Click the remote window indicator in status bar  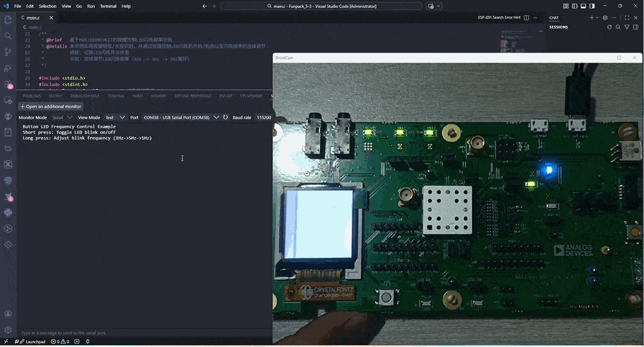click(6, 341)
